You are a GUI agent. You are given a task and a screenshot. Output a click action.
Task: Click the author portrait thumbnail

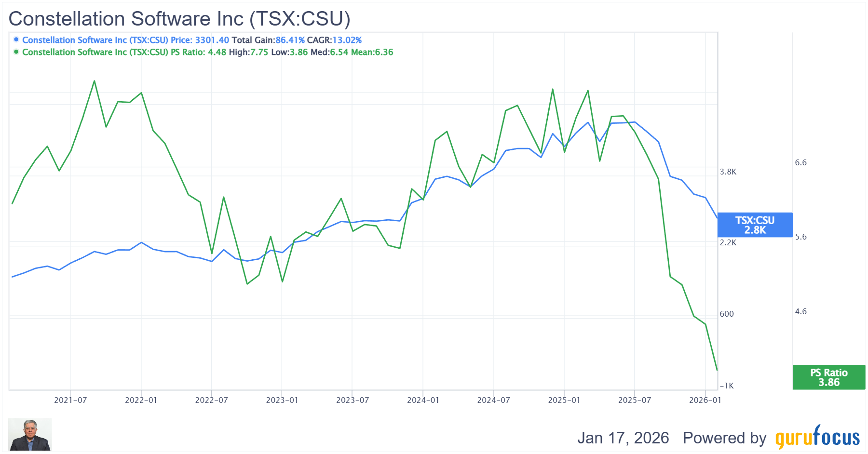click(x=30, y=434)
